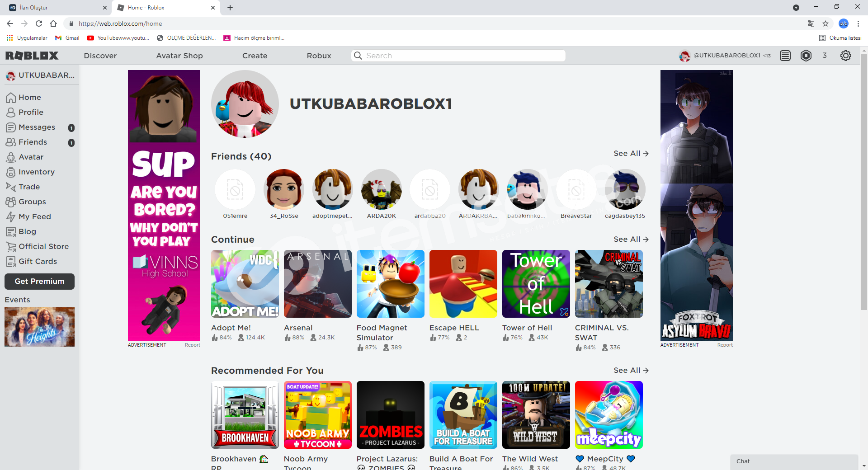Open Gmail bookmark in bookmarks bar
The height and width of the screenshot is (470, 868).
point(67,38)
